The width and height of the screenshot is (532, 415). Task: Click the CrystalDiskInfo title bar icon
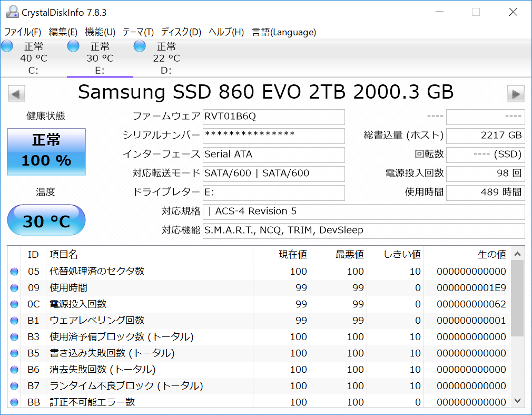[x=12, y=12]
